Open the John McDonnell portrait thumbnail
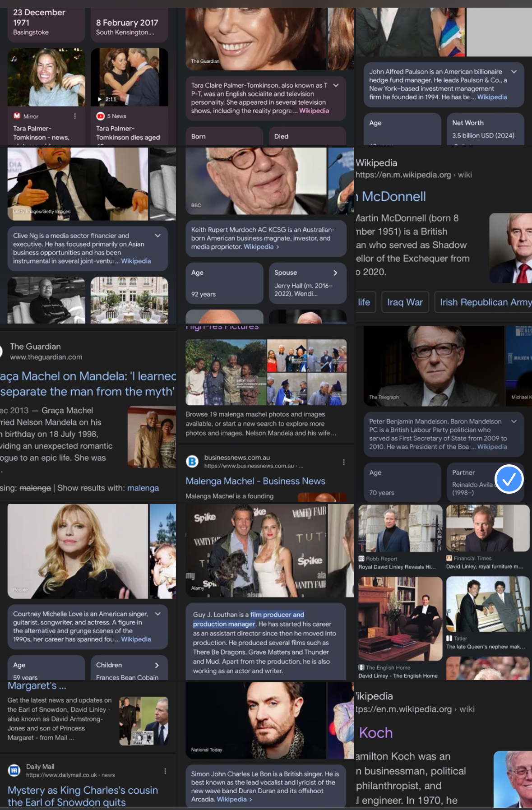Screen dimensions: 532x810 tap(511, 248)
